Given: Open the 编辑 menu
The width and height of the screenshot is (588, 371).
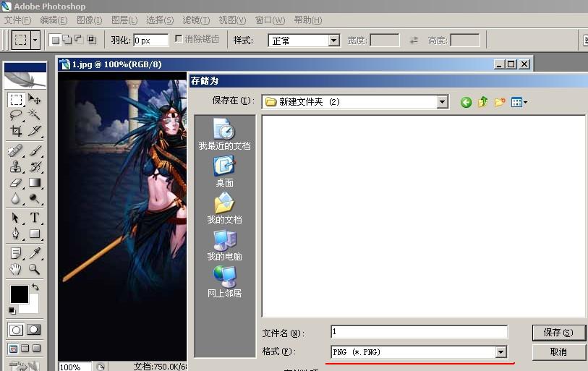Looking at the screenshot, I should click(54, 20).
